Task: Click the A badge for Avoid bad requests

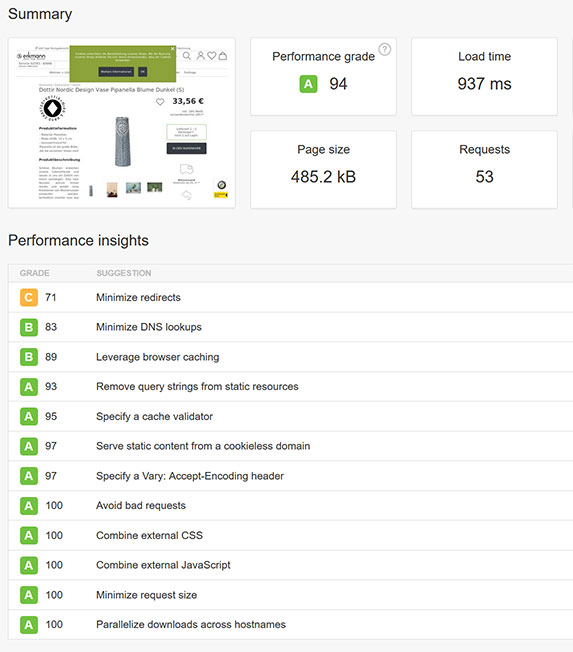Action: pyautogui.click(x=29, y=506)
